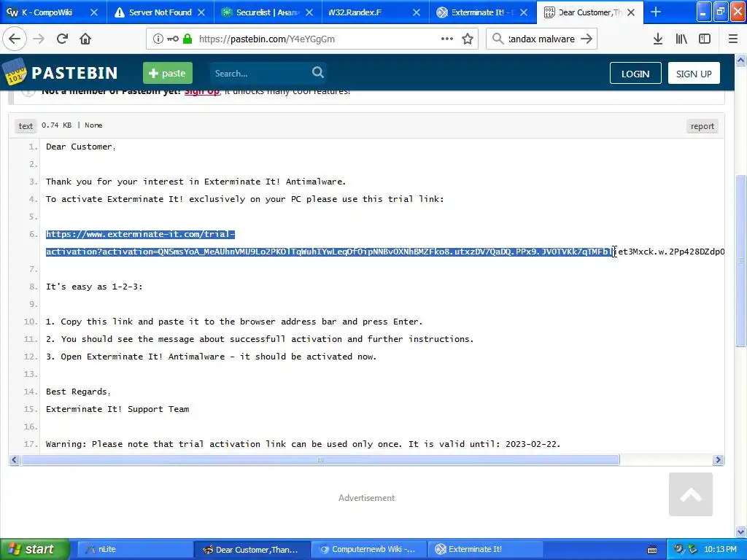Image resolution: width=747 pixels, height=560 pixels.
Task: Open the Windows start button
Action: (34, 549)
